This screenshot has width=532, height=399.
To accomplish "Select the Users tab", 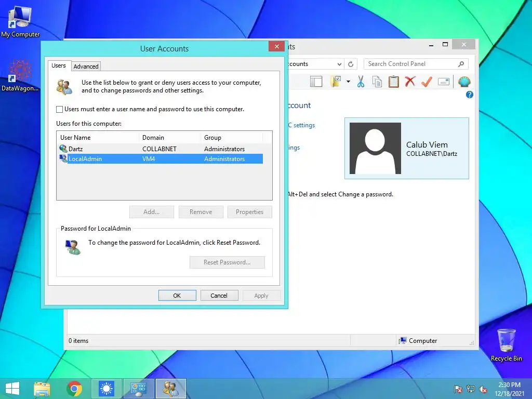I will (58, 65).
